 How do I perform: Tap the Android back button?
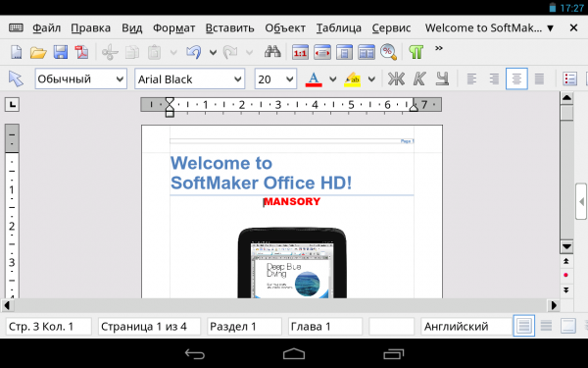195,353
